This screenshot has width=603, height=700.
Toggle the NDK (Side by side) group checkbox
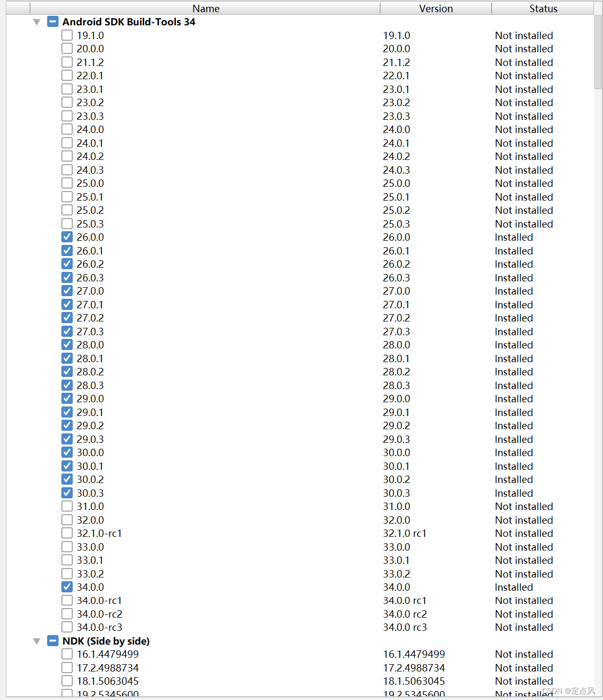coord(53,641)
